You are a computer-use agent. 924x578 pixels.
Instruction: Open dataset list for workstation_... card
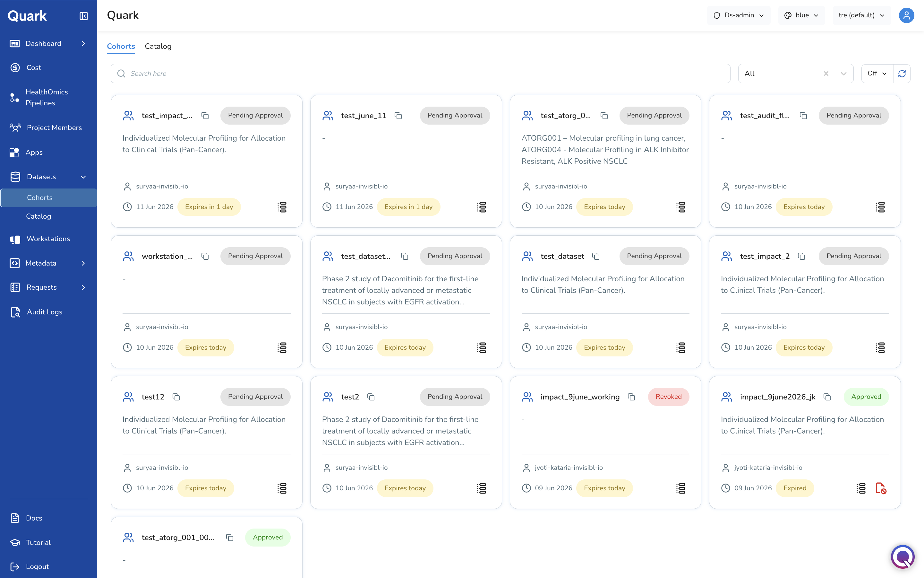(x=282, y=347)
